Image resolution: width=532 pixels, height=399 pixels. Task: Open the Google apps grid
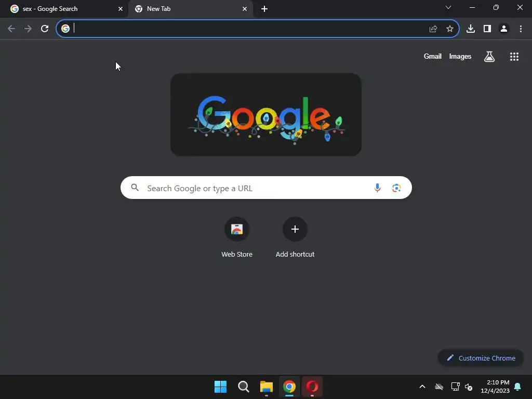[x=514, y=57]
